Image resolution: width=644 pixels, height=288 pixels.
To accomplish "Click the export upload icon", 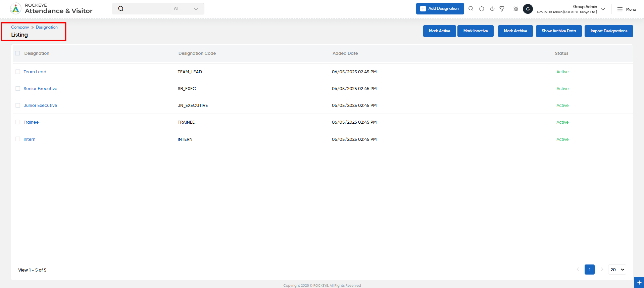I will coord(492,9).
